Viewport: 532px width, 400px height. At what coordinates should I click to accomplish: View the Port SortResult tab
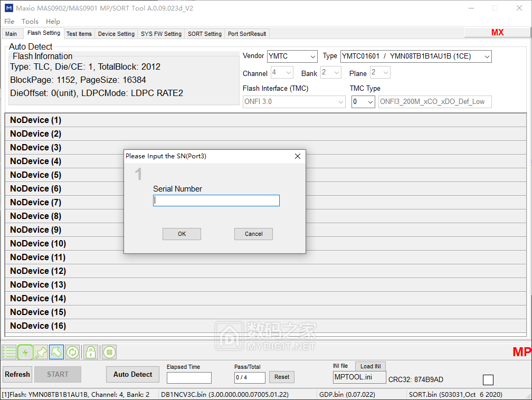(x=247, y=34)
